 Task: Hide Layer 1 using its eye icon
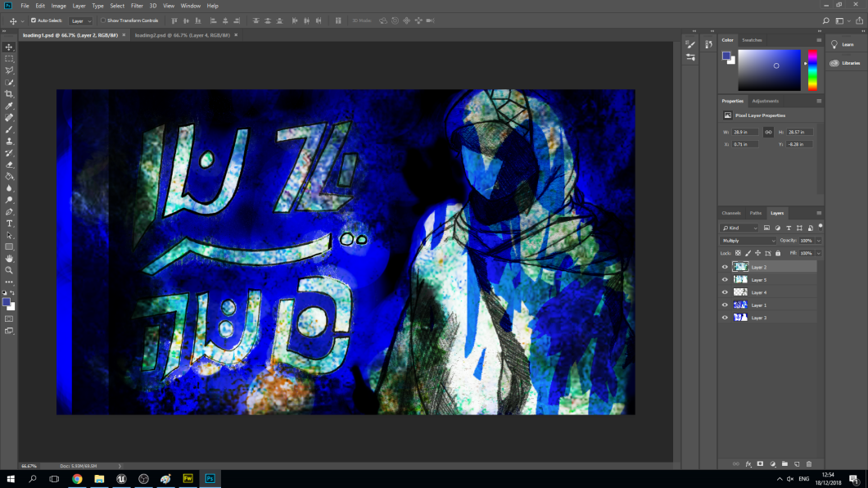pos(725,305)
